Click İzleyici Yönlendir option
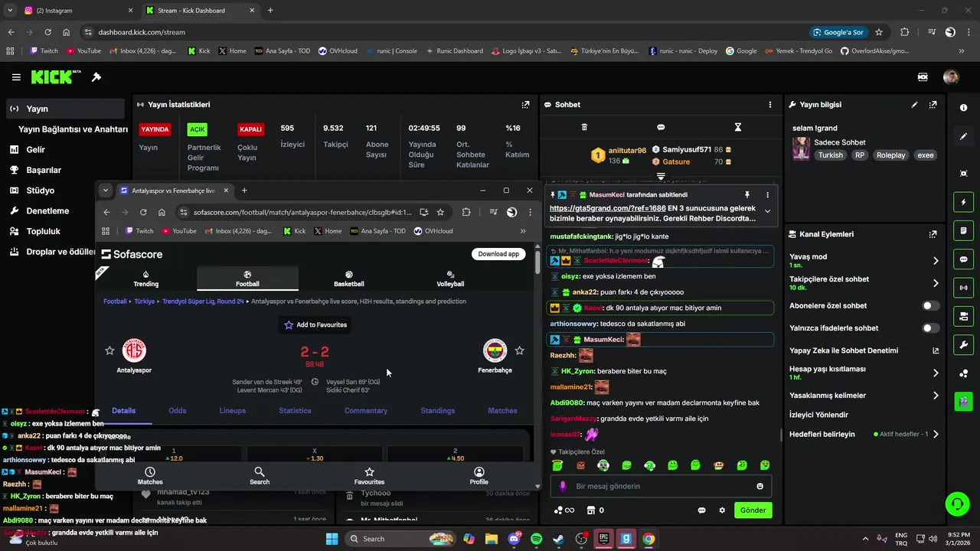The height and width of the screenshot is (551, 980). click(x=818, y=415)
